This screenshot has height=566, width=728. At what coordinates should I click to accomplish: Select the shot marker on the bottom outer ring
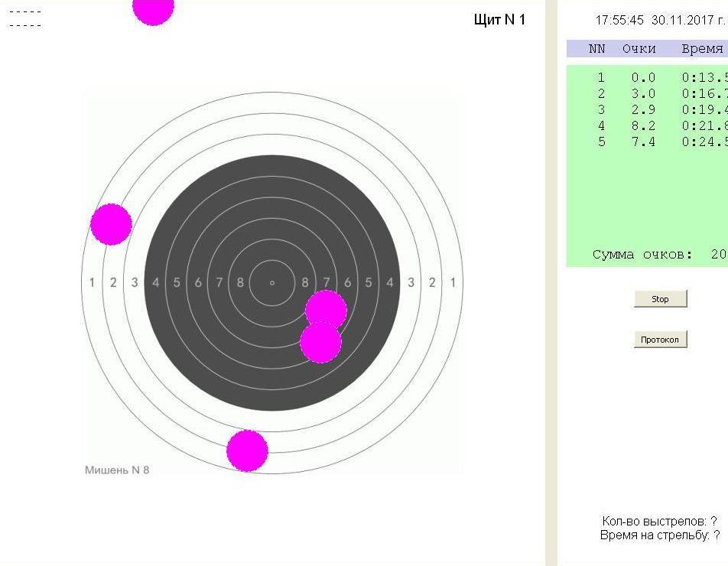[248, 451]
